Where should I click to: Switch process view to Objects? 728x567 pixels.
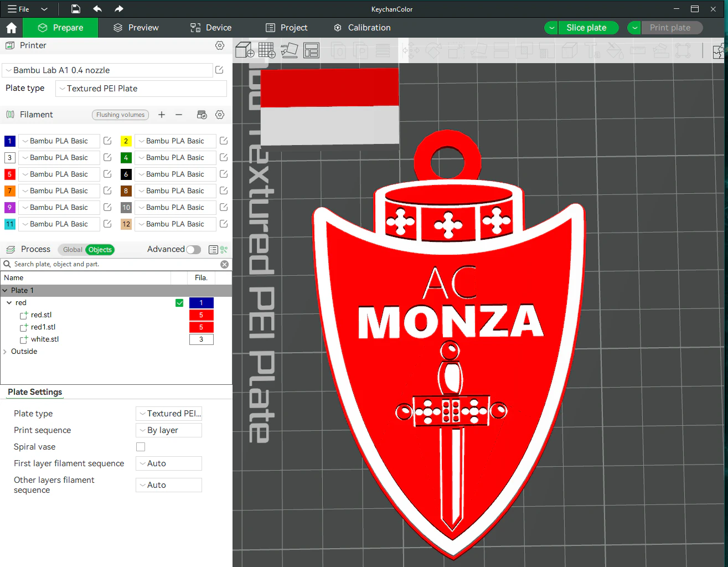point(100,250)
